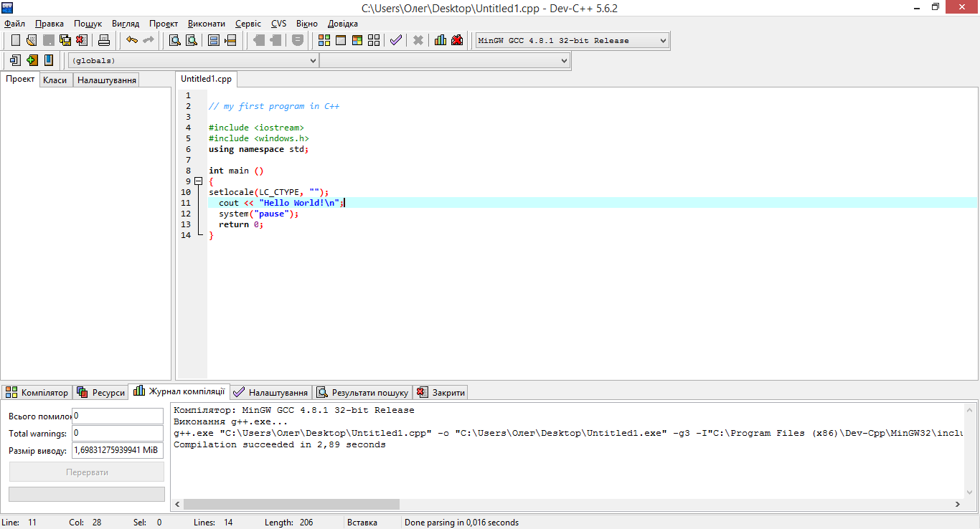The image size is (980, 529).
Task: Open the (globals) scope dropdown
Action: coord(193,61)
